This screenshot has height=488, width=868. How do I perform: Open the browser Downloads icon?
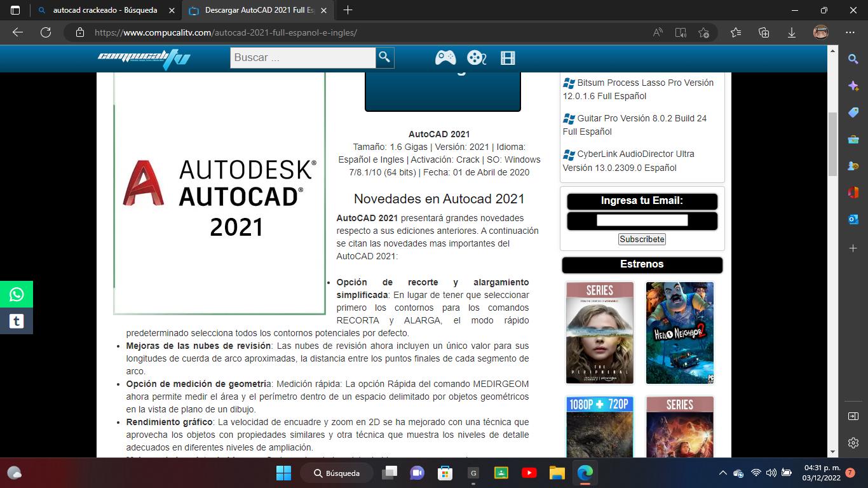point(792,32)
